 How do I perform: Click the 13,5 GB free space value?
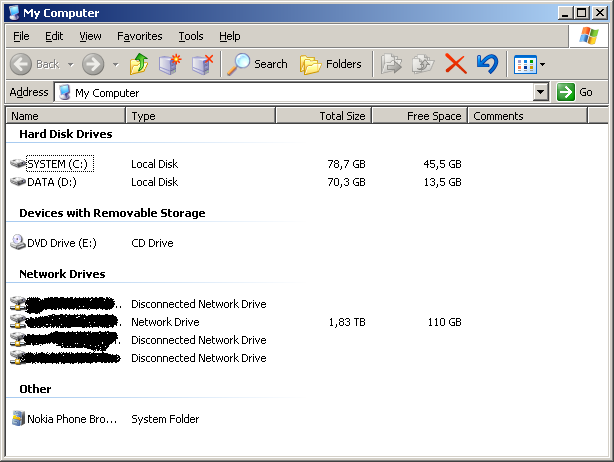click(442, 182)
